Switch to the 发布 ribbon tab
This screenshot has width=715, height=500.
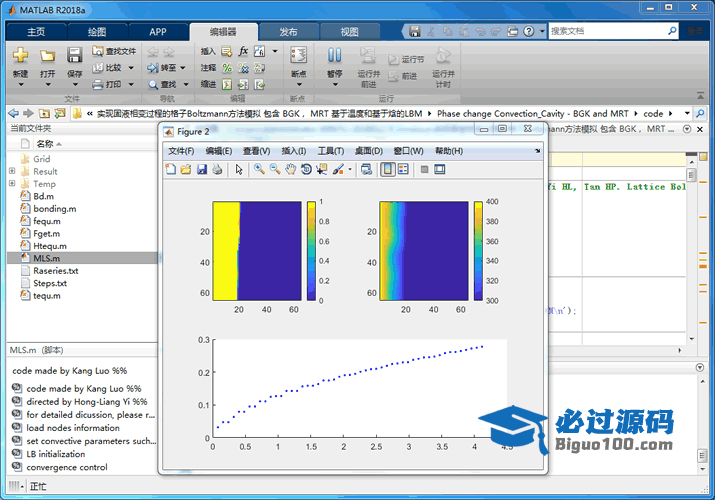tap(288, 32)
